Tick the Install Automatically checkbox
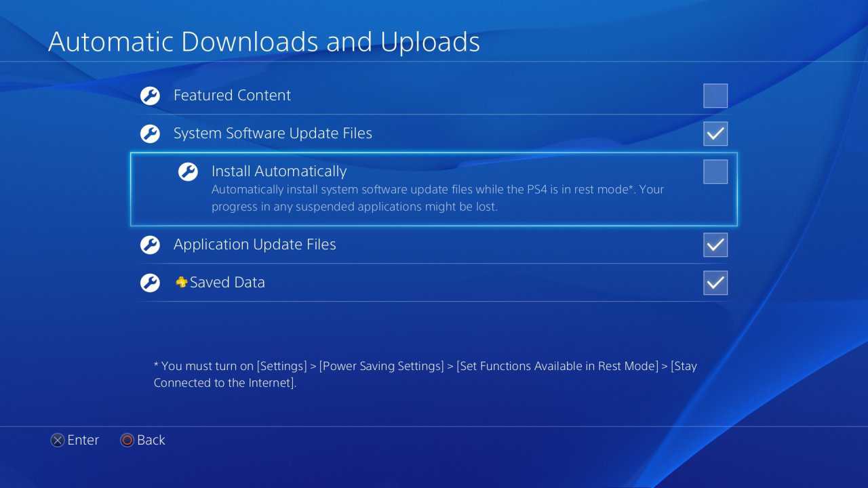The height and width of the screenshot is (488, 868). 715,171
